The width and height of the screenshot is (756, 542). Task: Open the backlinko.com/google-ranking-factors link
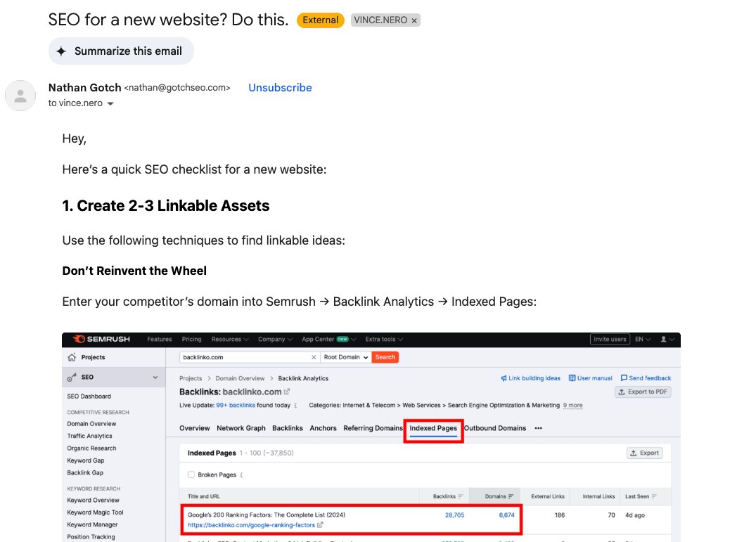251,525
